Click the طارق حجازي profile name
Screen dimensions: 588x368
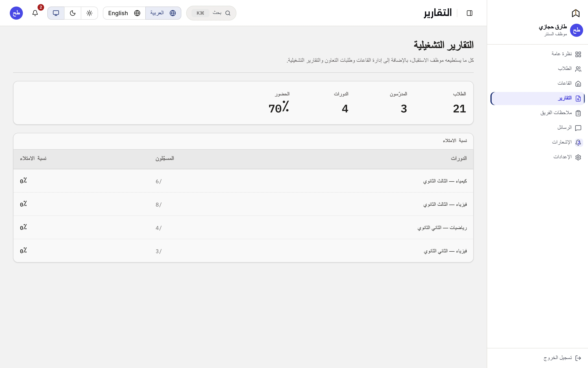pyautogui.click(x=553, y=27)
